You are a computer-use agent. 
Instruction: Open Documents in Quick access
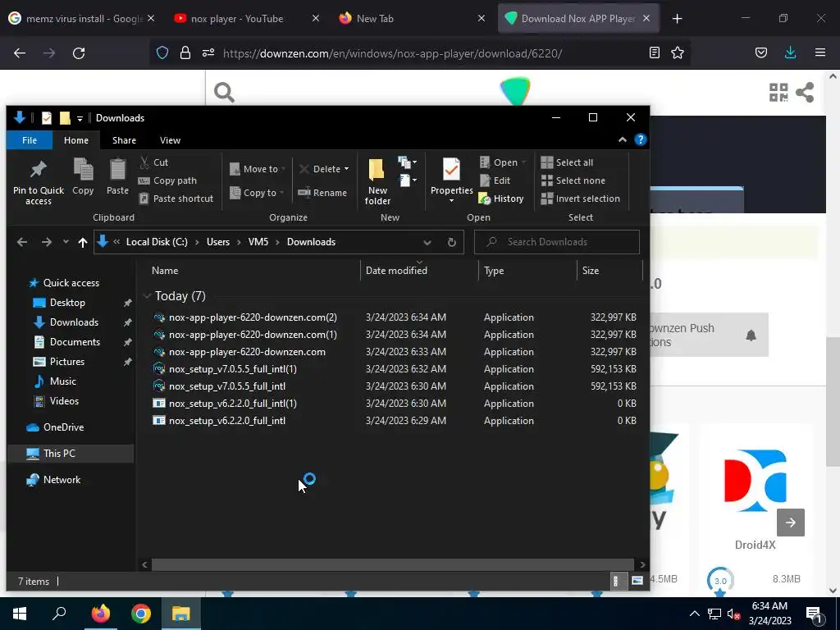[75, 342]
